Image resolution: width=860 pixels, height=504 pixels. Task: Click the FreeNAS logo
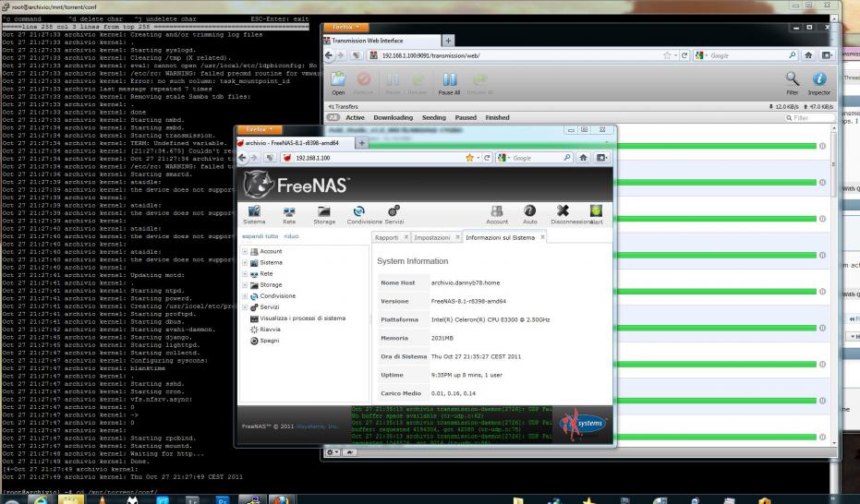[x=297, y=185]
